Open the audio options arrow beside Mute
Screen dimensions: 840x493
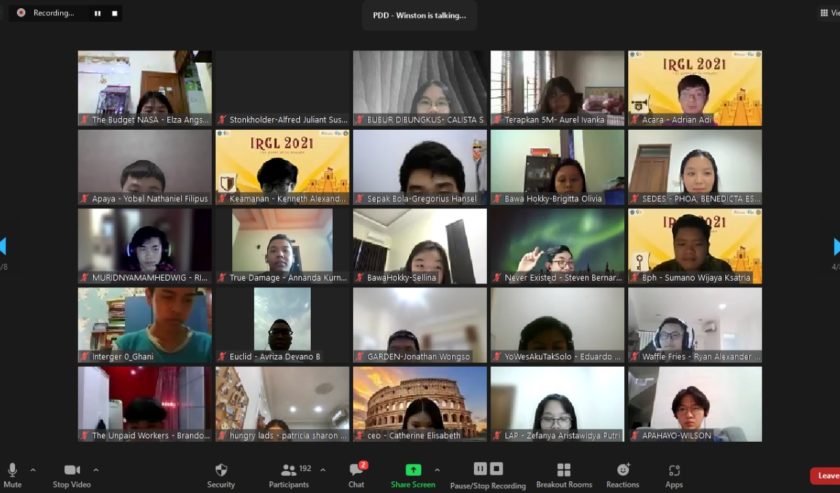coord(33,470)
